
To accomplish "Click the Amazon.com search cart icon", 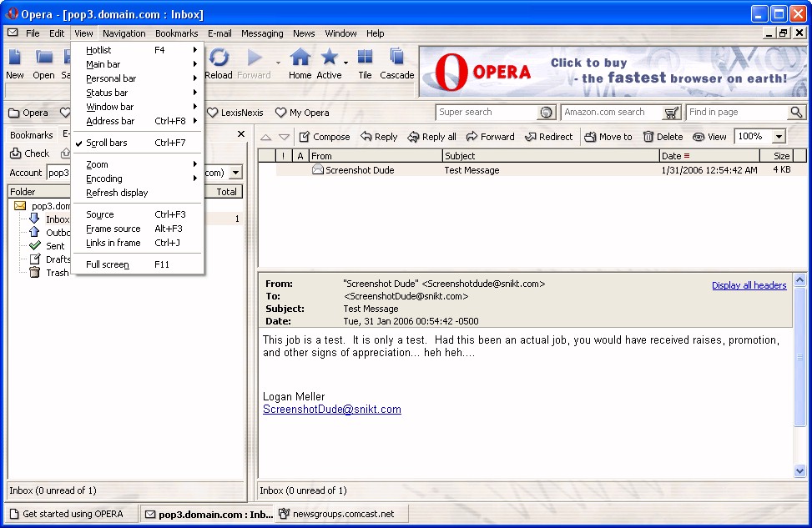I will point(671,113).
